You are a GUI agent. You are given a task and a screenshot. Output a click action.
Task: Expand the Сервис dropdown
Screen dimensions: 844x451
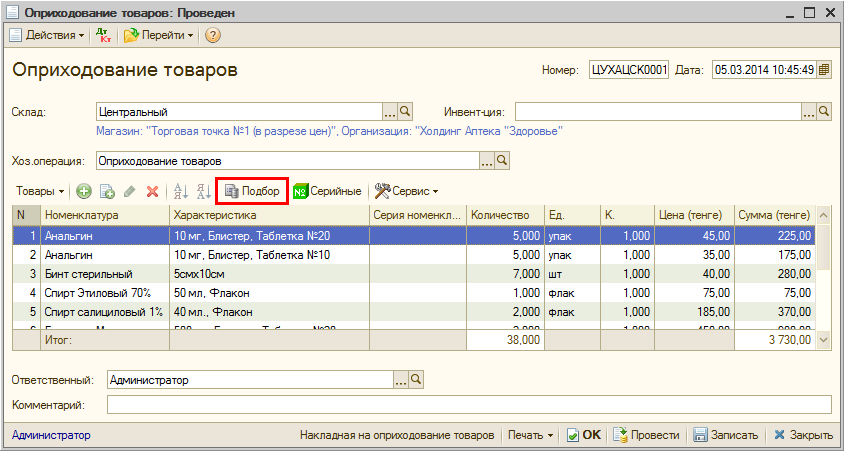pos(407,191)
